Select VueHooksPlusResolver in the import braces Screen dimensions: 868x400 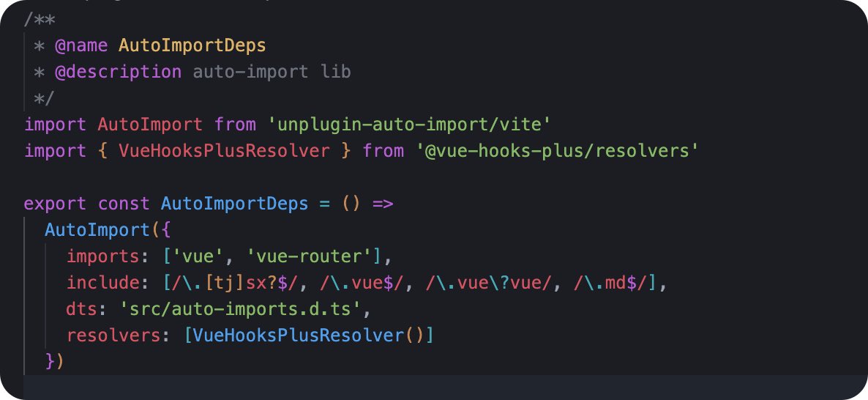point(224,151)
